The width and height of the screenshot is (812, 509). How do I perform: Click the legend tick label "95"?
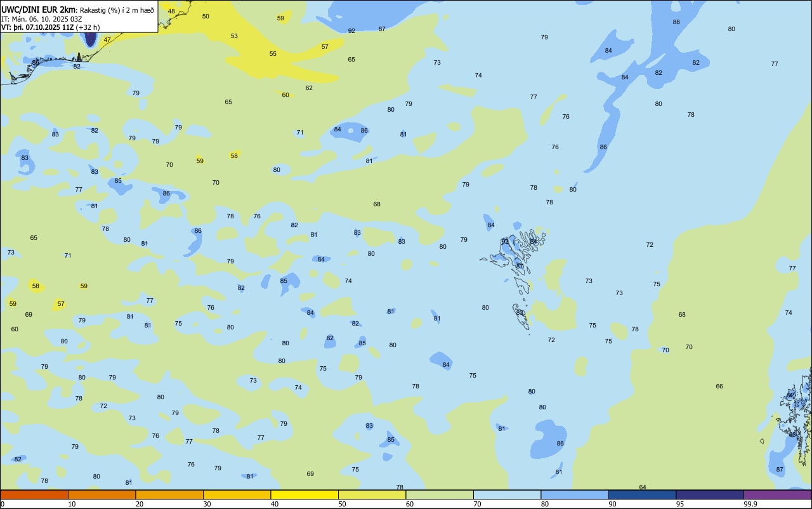pyautogui.click(x=680, y=504)
